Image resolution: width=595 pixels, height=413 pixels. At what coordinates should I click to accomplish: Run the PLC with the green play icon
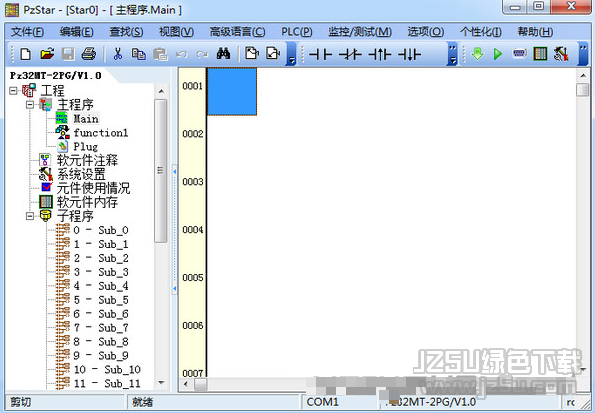(x=498, y=54)
